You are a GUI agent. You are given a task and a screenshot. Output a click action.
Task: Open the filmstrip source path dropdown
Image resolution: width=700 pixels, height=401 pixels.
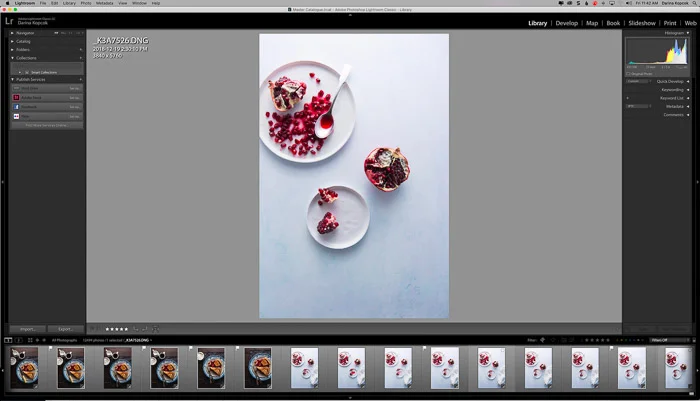(151, 340)
